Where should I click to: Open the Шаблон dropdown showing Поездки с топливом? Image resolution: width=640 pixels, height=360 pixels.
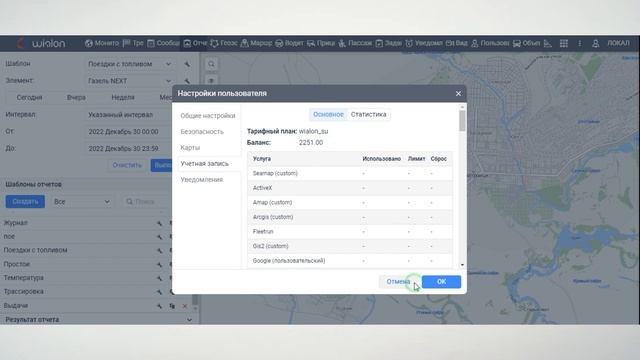(129, 64)
